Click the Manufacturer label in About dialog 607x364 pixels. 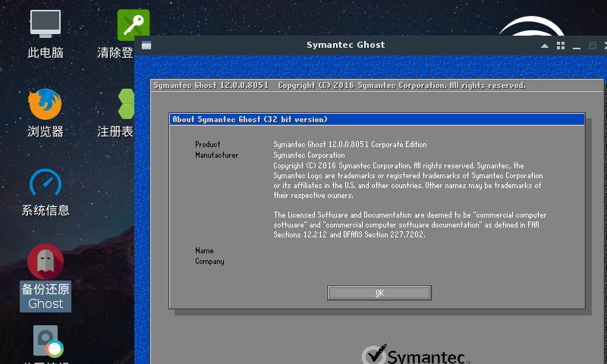click(x=217, y=155)
